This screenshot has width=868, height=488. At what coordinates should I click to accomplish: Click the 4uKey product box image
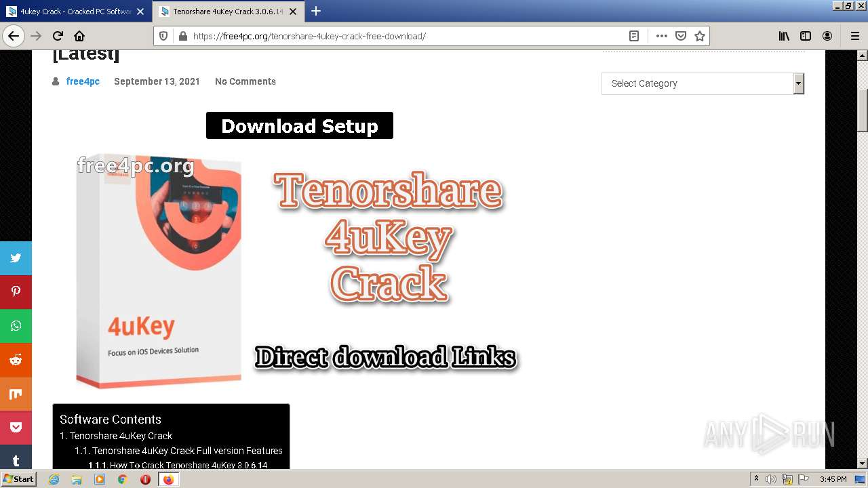[x=158, y=271]
